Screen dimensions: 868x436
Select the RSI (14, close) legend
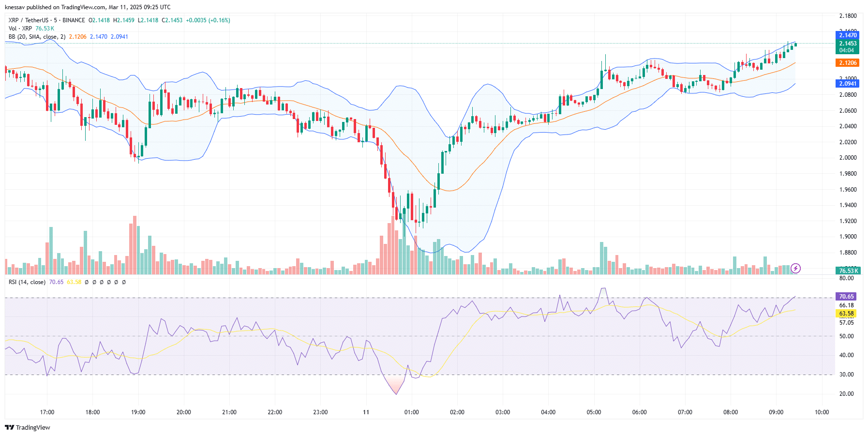[27, 282]
